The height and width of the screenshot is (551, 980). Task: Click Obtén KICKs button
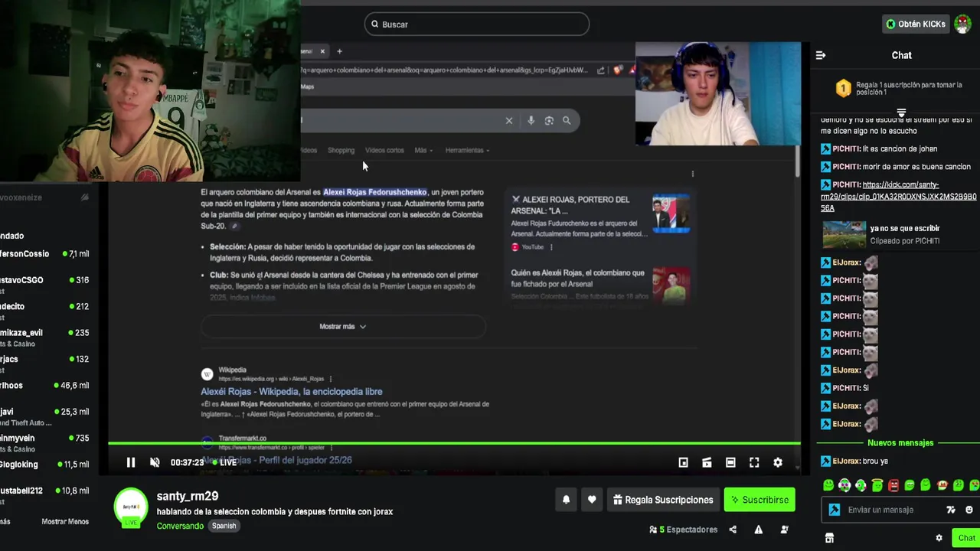(915, 24)
